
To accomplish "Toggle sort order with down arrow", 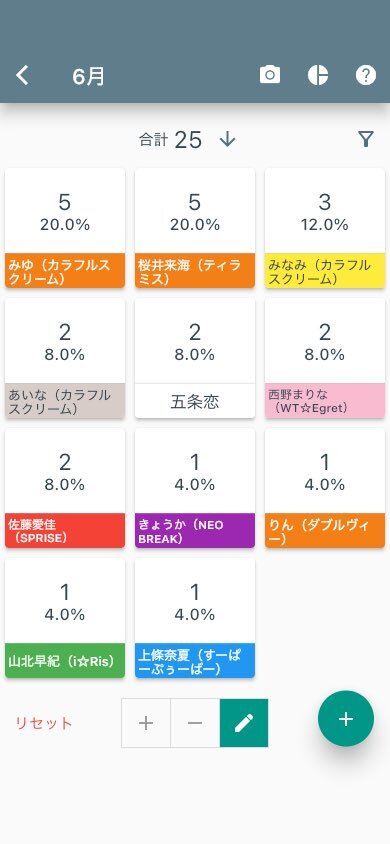I will pos(228,139).
